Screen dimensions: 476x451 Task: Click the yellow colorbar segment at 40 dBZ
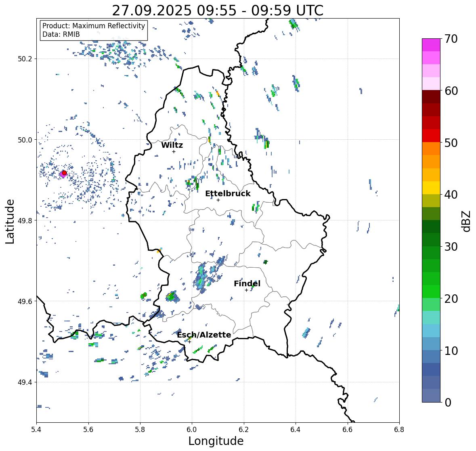(x=431, y=188)
